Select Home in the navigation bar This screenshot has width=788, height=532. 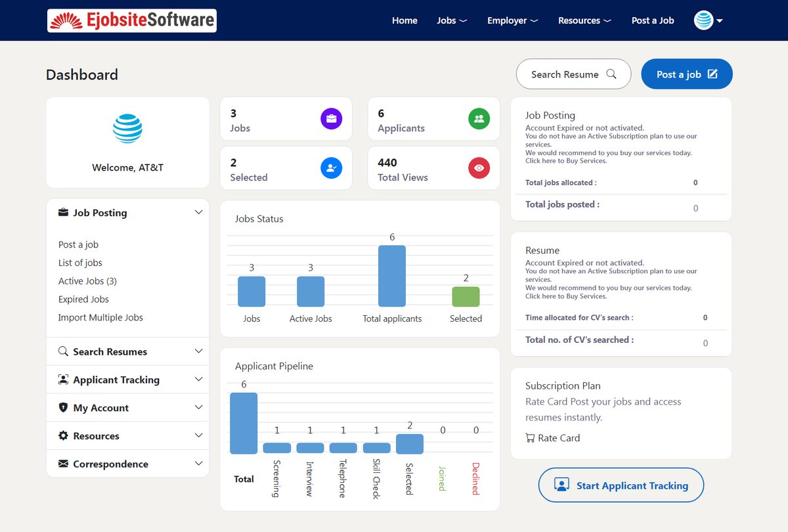pos(405,20)
